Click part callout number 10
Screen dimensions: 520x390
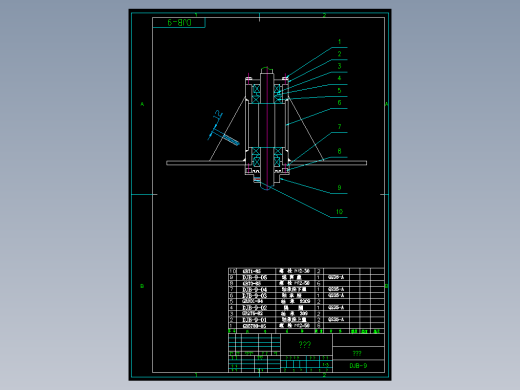tap(339, 212)
